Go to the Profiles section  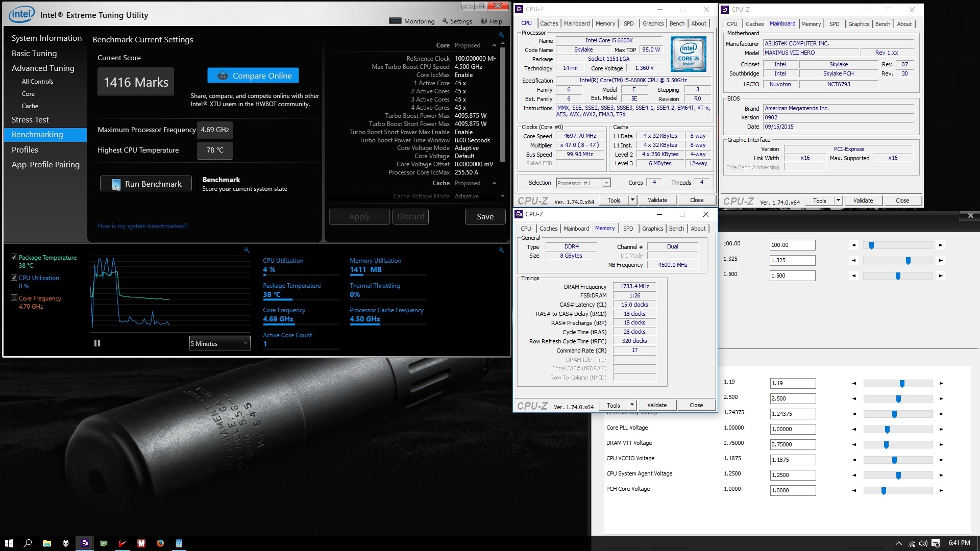[x=25, y=149]
